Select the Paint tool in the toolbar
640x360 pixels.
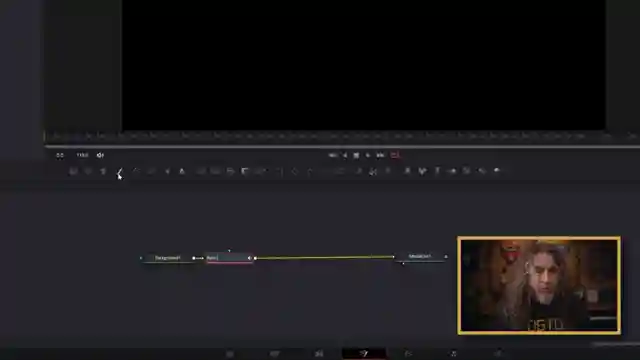pyautogui.click(x=119, y=171)
